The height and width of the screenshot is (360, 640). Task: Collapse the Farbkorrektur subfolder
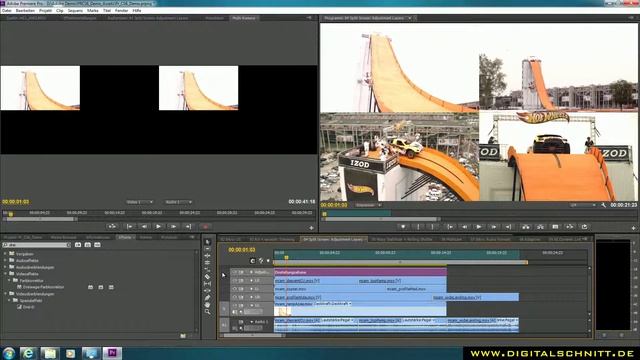click(9, 280)
